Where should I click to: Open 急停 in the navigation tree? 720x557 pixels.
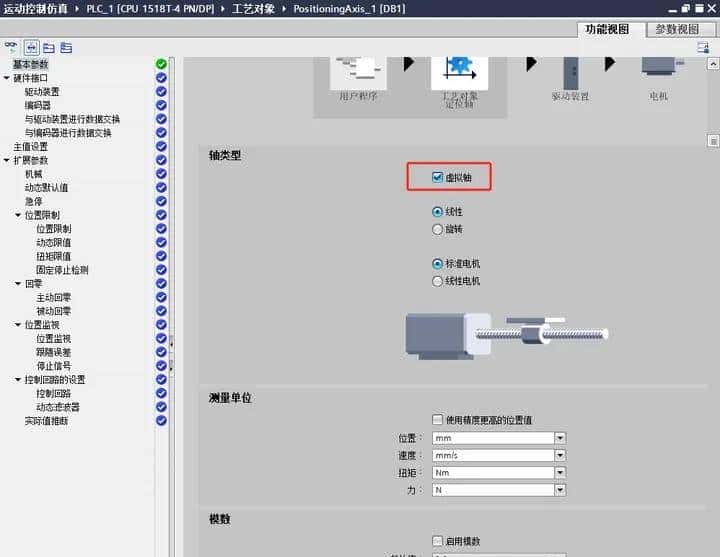34,201
